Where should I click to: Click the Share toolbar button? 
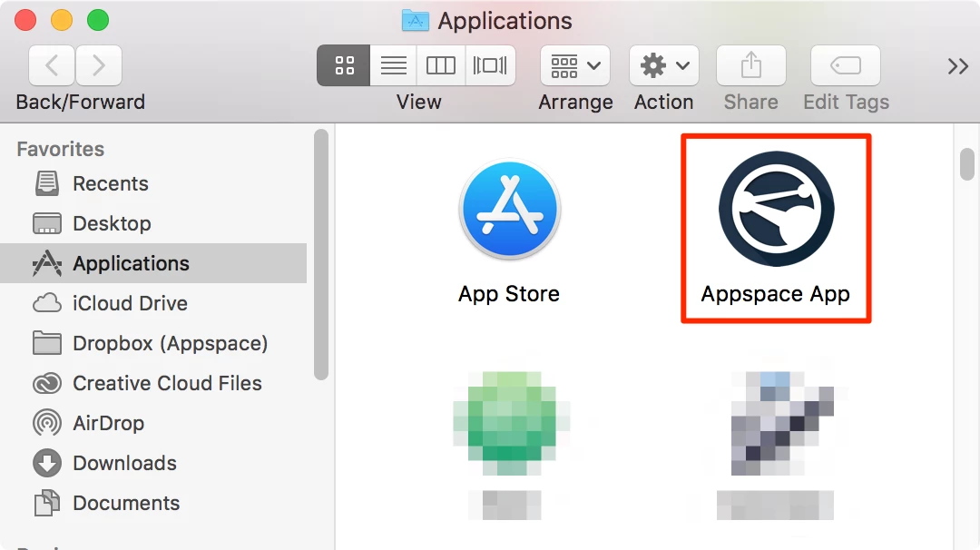point(750,65)
